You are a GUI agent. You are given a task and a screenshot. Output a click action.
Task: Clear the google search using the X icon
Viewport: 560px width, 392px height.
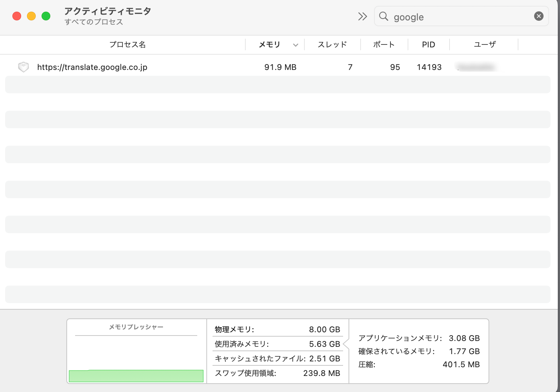(538, 16)
